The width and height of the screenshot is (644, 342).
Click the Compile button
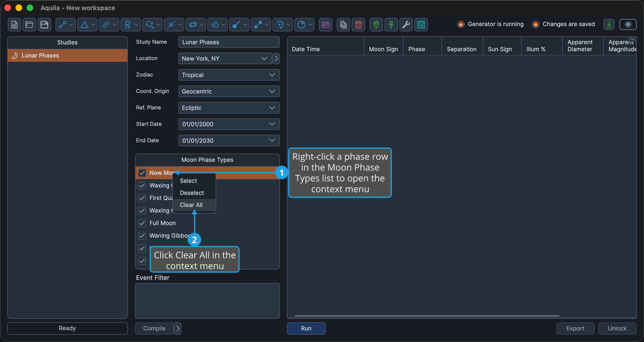(154, 328)
